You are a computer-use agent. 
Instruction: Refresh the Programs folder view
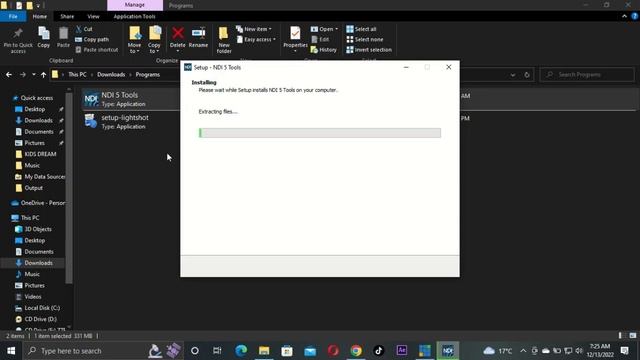coord(527,75)
